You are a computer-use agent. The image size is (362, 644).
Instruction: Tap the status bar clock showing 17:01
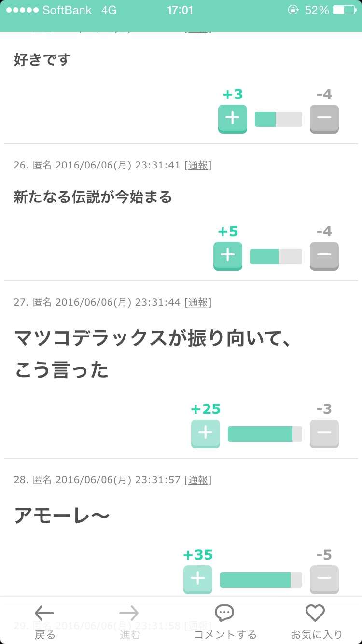tap(180, 10)
